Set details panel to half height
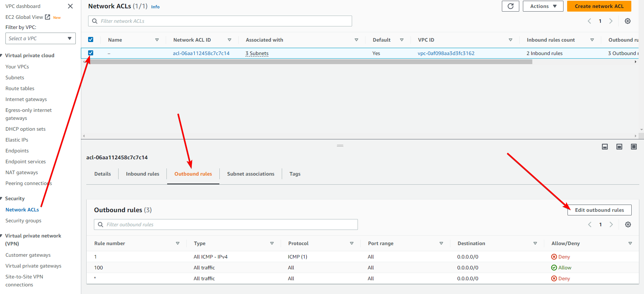 click(x=619, y=147)
